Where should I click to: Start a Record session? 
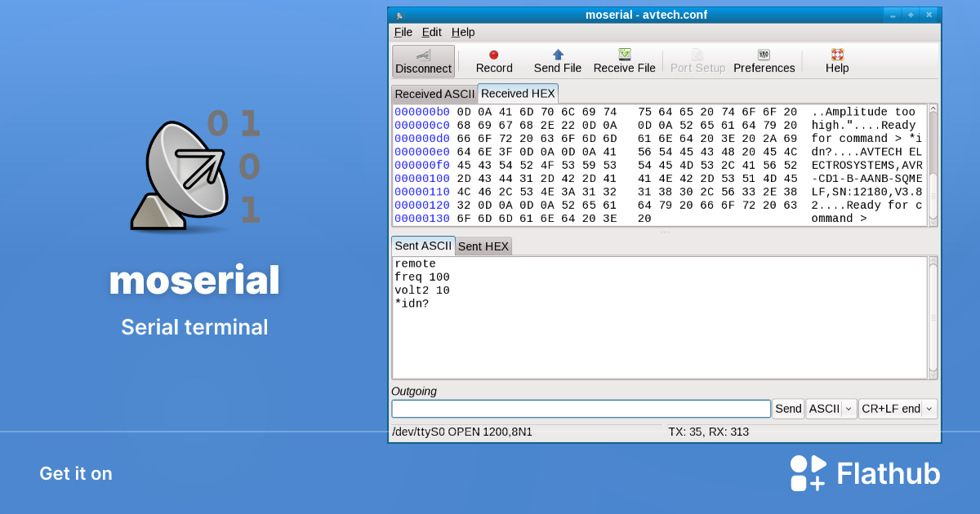click(493, 60)
